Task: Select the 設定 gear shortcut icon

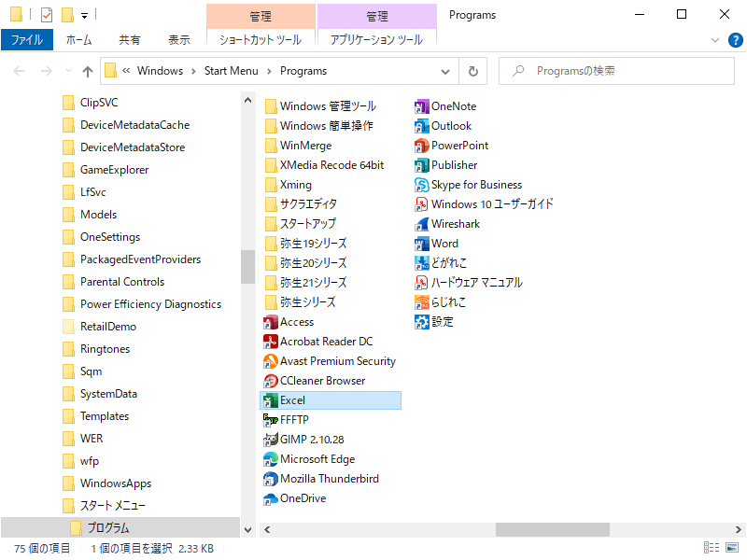Action: pos(422,322)
